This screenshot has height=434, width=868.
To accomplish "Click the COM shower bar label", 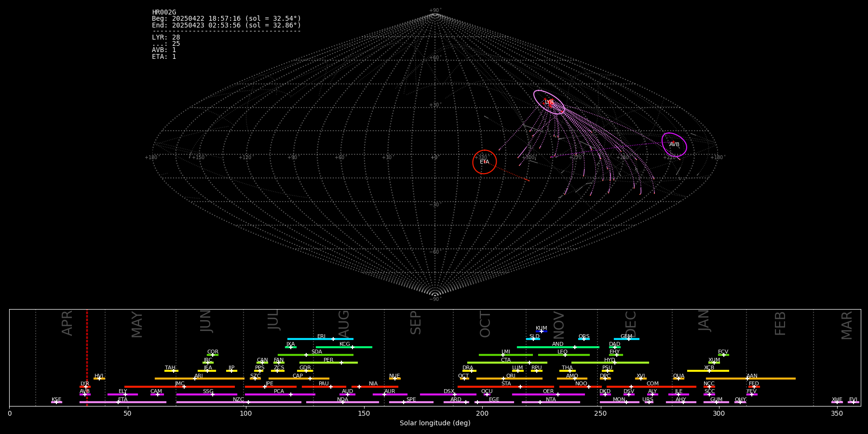I will pos(652,384).
